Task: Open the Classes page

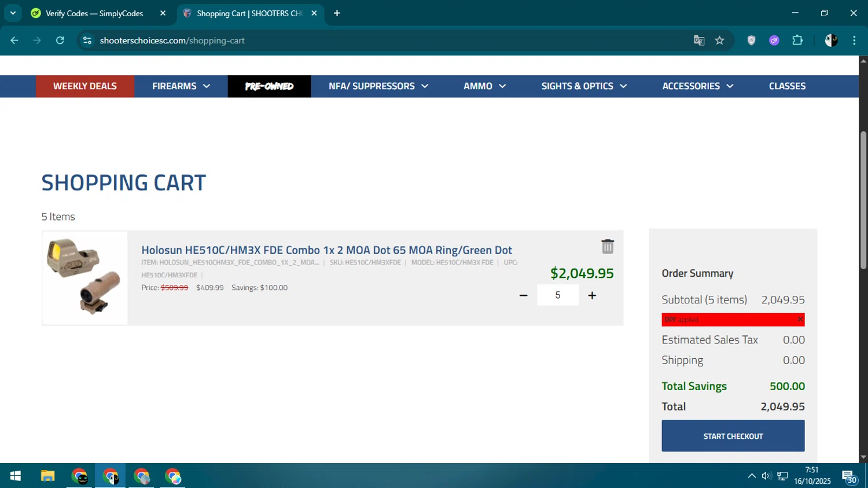Action: pos(787,86)
